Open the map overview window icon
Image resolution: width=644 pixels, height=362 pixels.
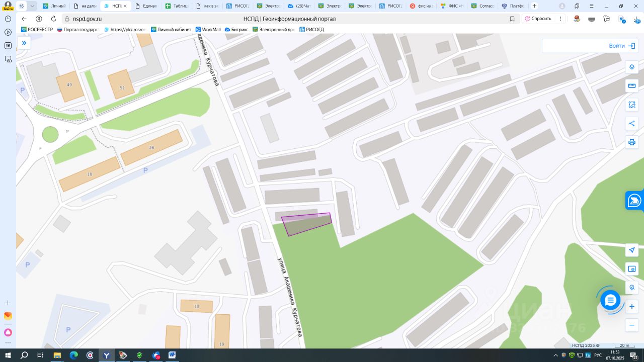click(632, 269)
